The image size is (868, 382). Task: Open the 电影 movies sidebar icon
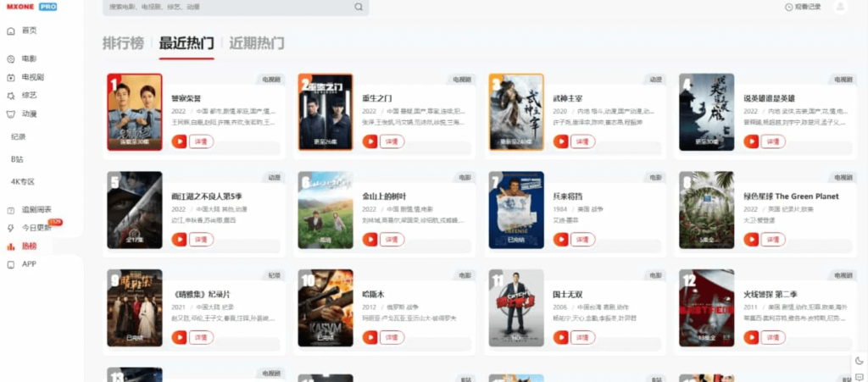click(x=10, y=59)
